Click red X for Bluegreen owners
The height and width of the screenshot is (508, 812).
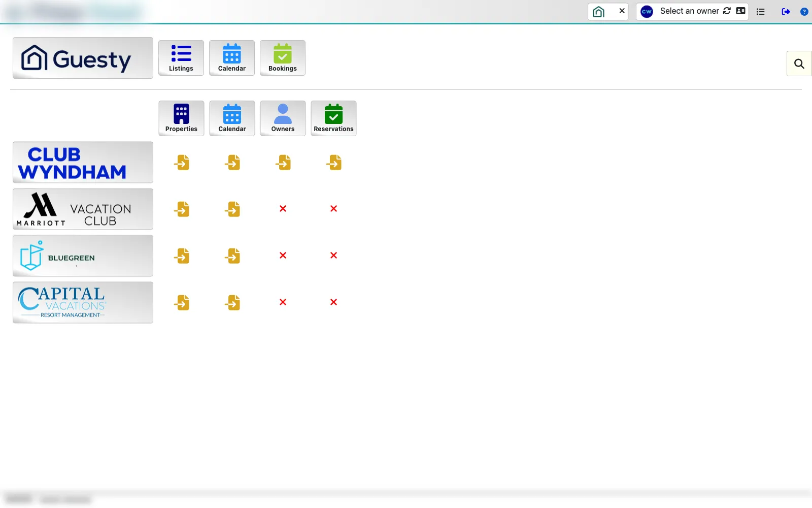coord(283,256)
